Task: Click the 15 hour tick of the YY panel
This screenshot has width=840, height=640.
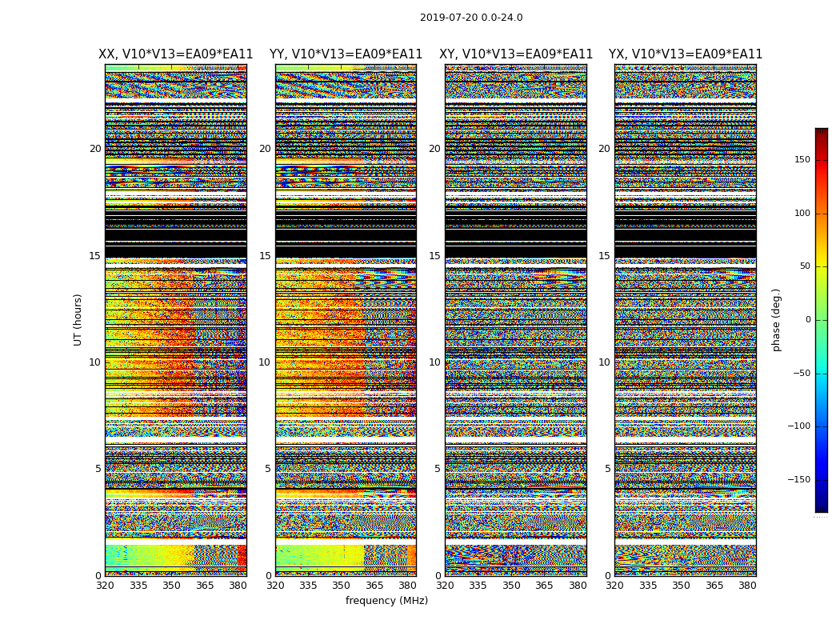Action: (265, 256)
